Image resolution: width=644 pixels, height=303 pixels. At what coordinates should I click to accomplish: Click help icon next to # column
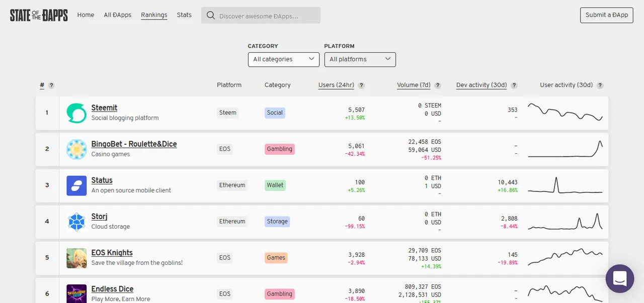51,85
